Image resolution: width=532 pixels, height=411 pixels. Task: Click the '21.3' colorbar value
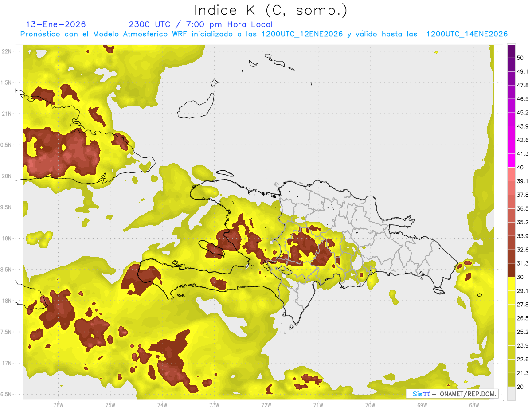pyautogui.click(x=523, y=373)
